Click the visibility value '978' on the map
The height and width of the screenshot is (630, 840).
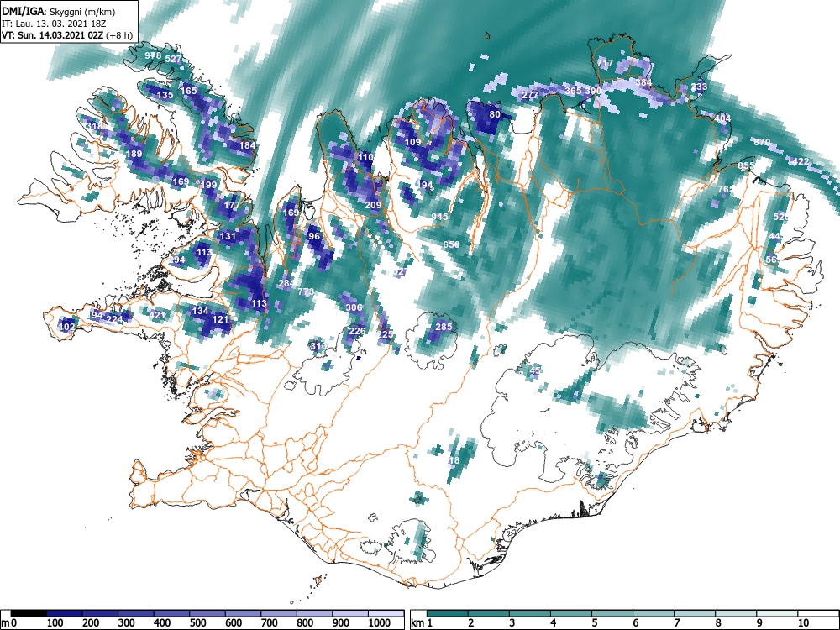153,55
